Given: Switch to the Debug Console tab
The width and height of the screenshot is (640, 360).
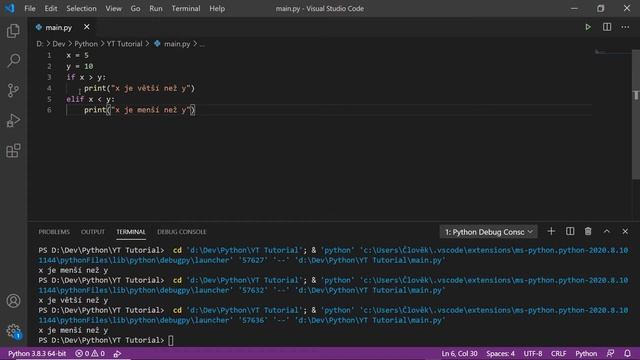Looking at the screenshot, I should click(x=182, y=232).
